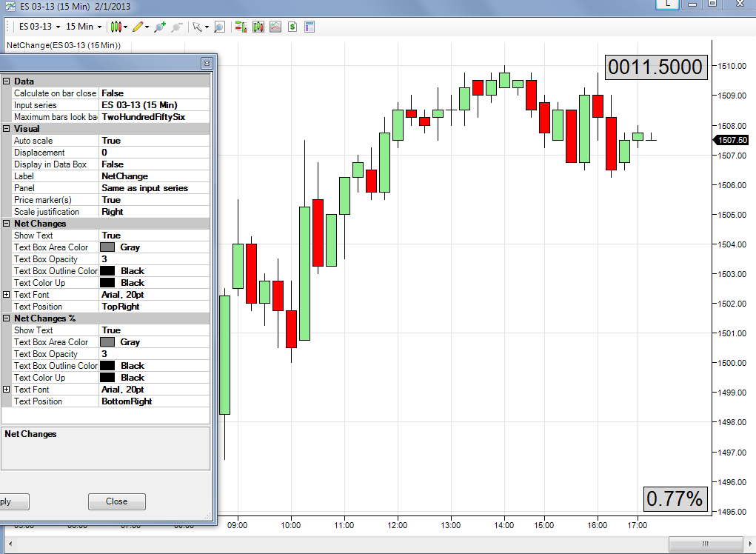The image size is (756, 554).
Task: Click the NetChange(ES 03-13 (15 Min)) indicator label
Action: pyautogui.click(x=64, y=45)
